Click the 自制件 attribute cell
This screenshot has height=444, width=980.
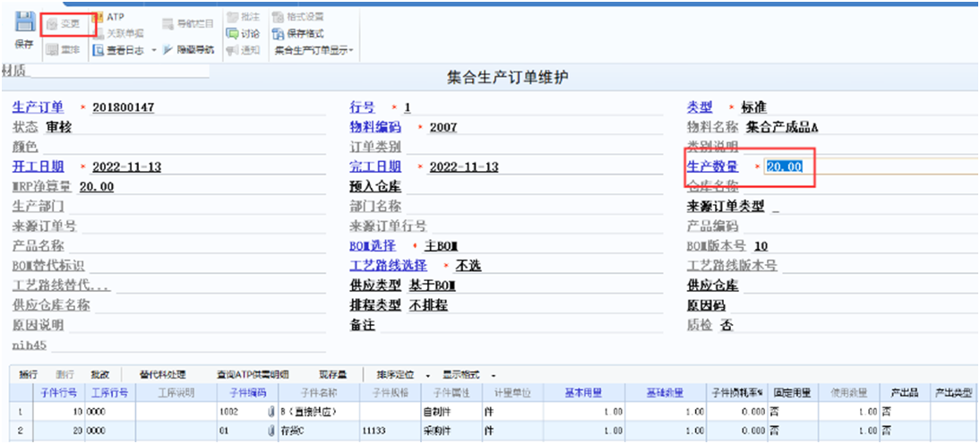(450, 413)
